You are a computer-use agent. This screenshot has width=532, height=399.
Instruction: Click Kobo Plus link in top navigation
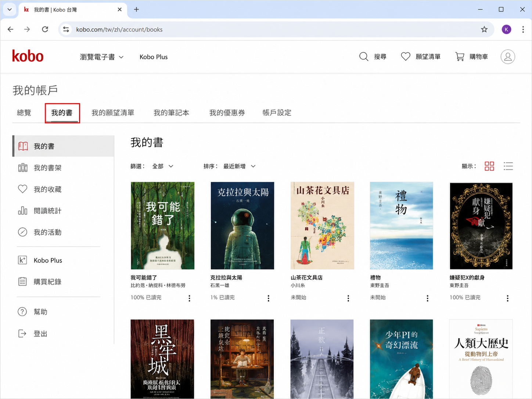154,57
